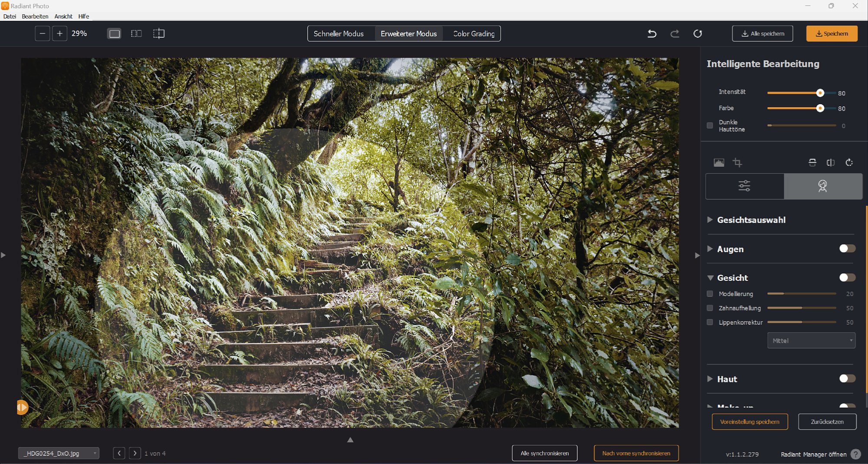868x464 pixels.
Task: Expand the left side panel arrow
Action: point(3,255)
